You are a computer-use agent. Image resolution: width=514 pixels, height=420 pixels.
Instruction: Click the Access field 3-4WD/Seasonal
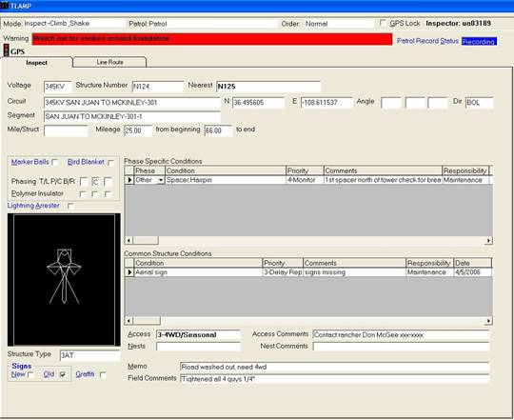point(198,334)
